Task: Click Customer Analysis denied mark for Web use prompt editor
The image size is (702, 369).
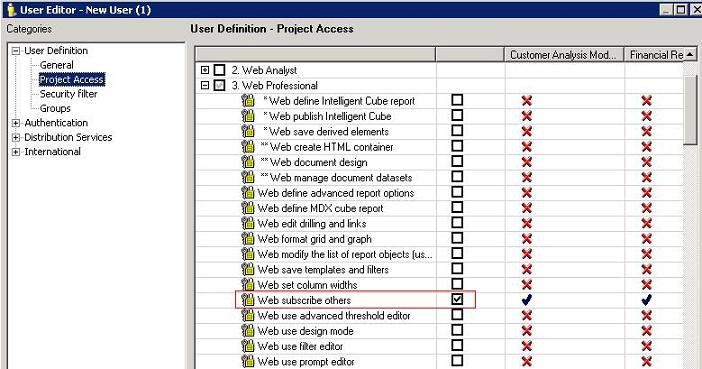Action: click(527, 361)
